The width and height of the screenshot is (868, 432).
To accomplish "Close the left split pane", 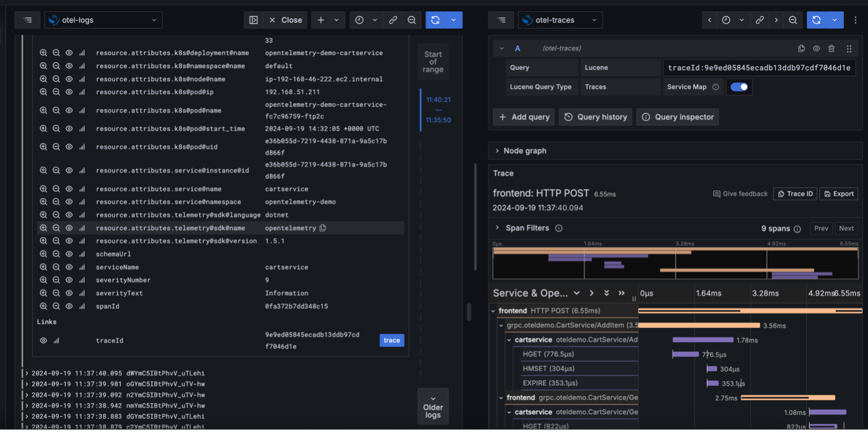I will click(285, 20).
